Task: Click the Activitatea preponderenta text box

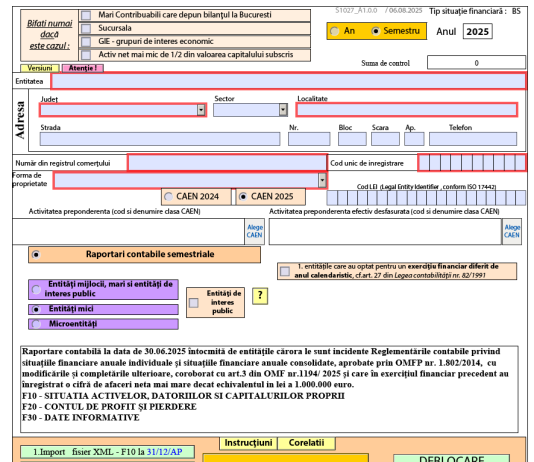Action: (x=128, y=232)
